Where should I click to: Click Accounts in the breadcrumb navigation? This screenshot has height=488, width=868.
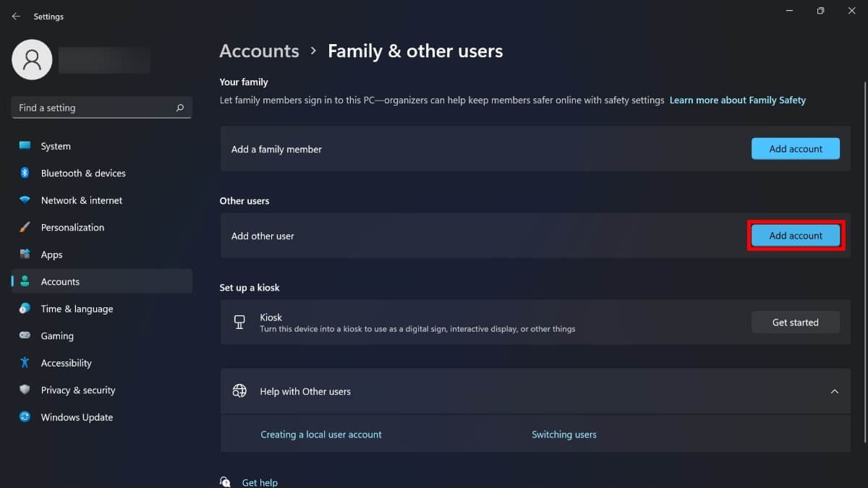pos(259,51)
